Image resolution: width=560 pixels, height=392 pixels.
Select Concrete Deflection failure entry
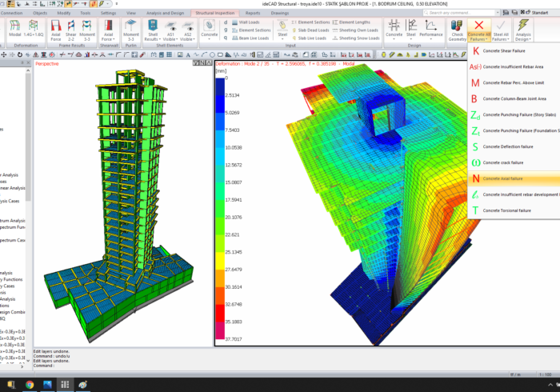tap(514, 146)
